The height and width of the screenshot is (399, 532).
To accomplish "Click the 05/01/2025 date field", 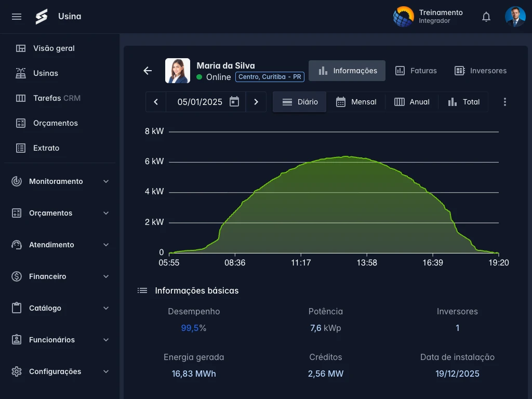I will (199, 102).
